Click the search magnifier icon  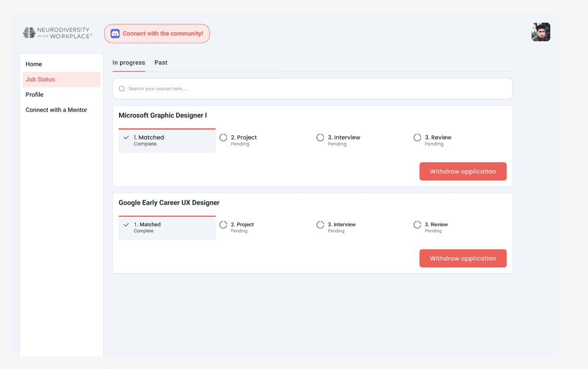[x=122, y=89]
